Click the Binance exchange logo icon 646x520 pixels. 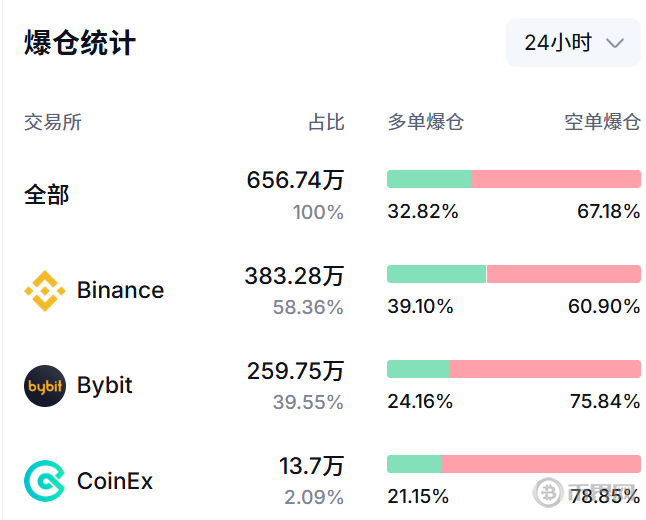coord(44,291)
